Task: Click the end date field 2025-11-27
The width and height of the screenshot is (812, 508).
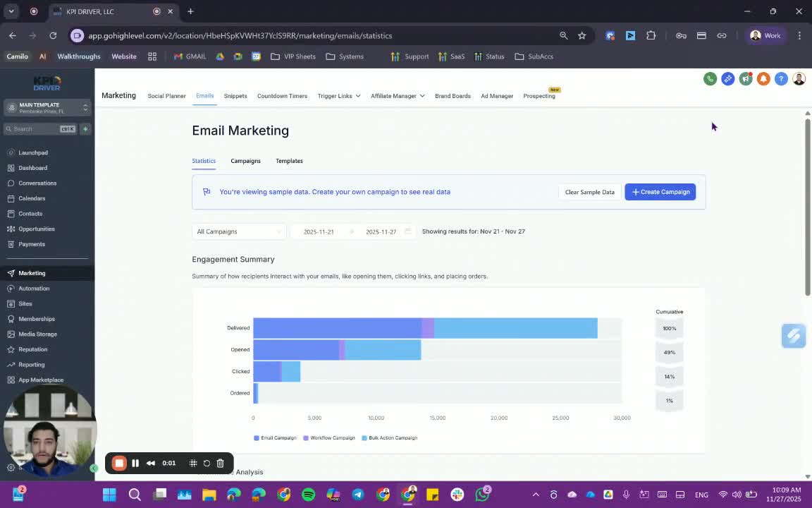Action: click(x=381, y=231)
